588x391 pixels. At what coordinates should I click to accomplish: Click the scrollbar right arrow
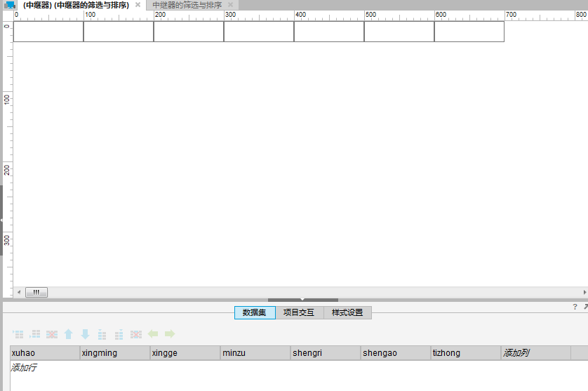(584, 292)
